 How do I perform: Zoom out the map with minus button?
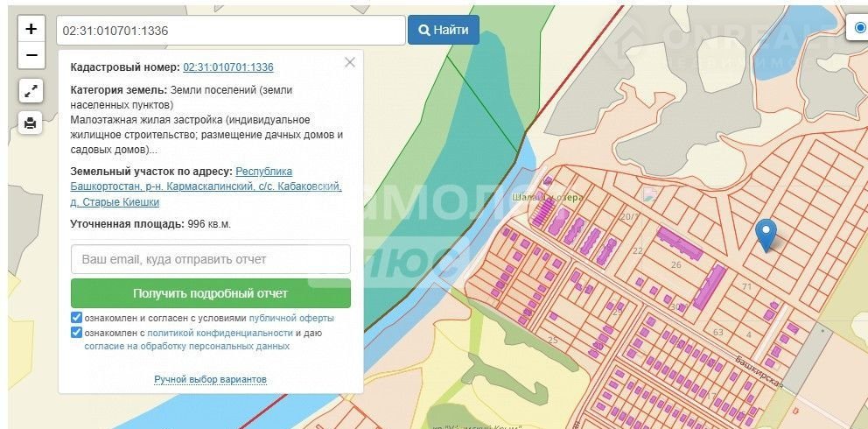pos(31,55)
